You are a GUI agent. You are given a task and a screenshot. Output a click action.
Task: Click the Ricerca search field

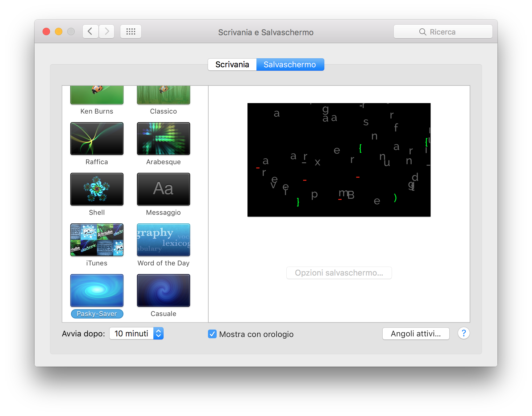443,32
